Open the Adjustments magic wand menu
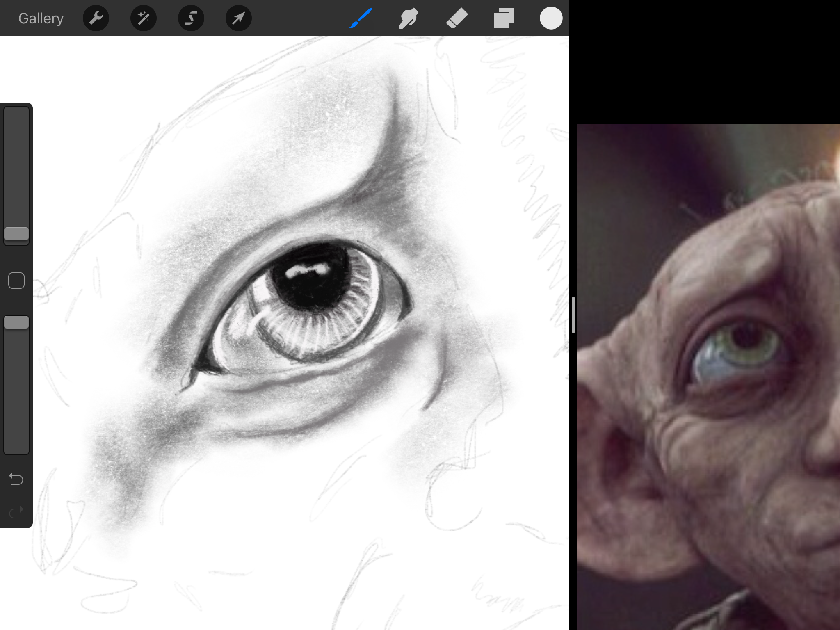Screen dimensions: 840x630 (144, 18)
